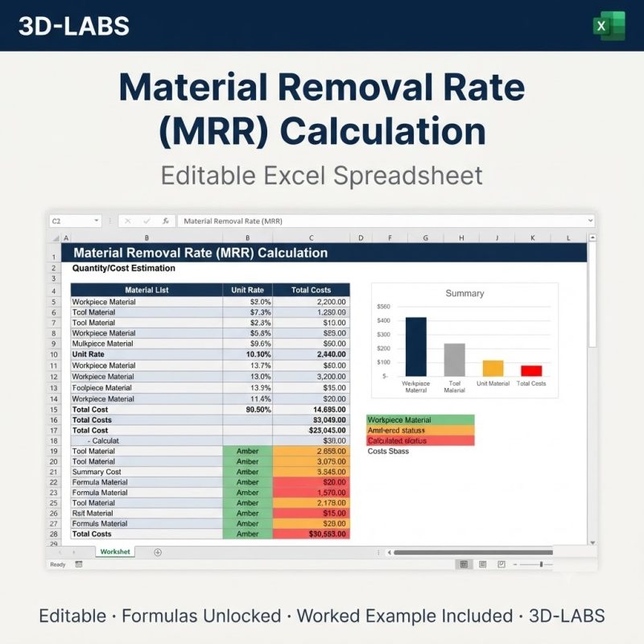The image size is (644, 644).
Task: Select row 15 header
Action: coord(54,410)
